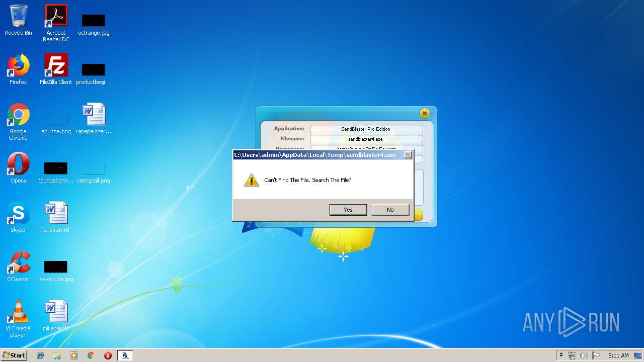
Task: Select ratingcall.png file icon
Action: [x=94, y=172]
